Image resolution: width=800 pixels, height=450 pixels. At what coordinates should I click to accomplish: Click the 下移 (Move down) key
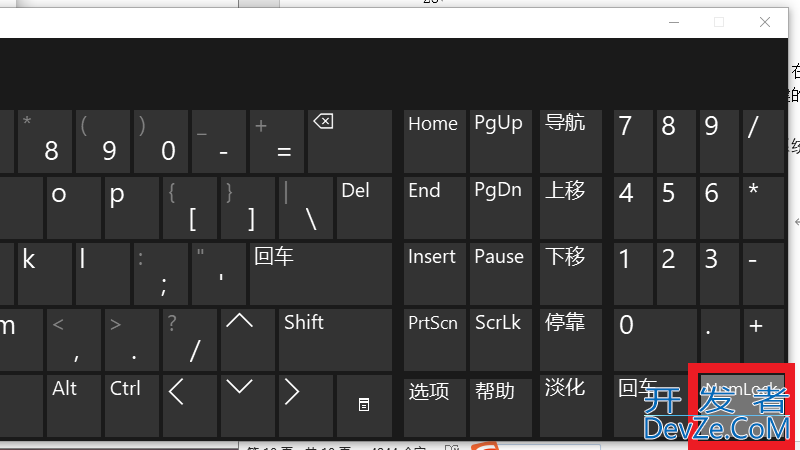coord(571,274)
